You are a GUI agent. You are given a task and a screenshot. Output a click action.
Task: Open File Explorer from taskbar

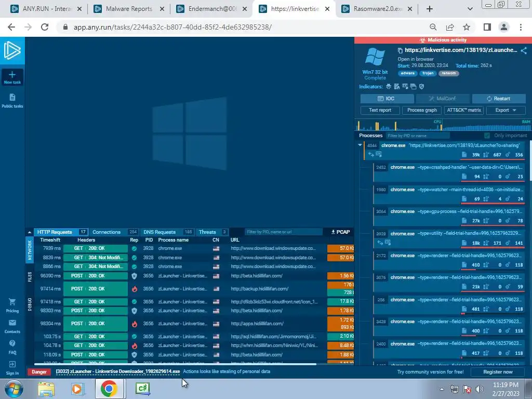(x=46, y=389)
